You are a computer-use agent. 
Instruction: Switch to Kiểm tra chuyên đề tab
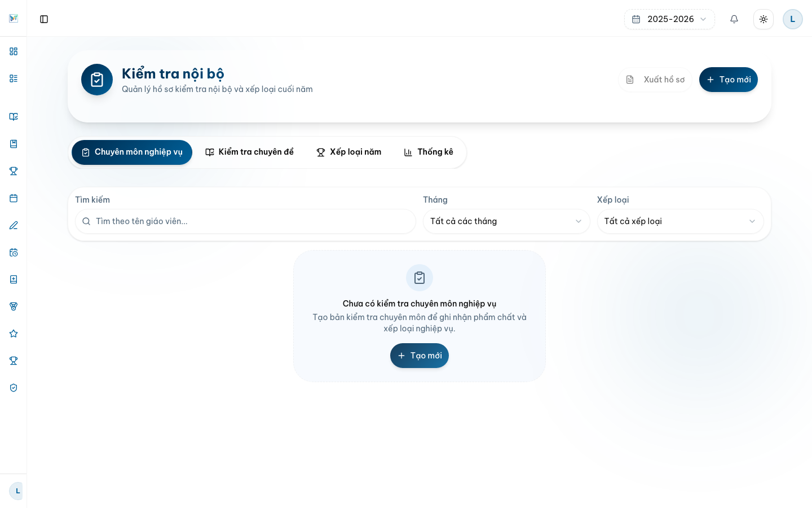[249, 152]
